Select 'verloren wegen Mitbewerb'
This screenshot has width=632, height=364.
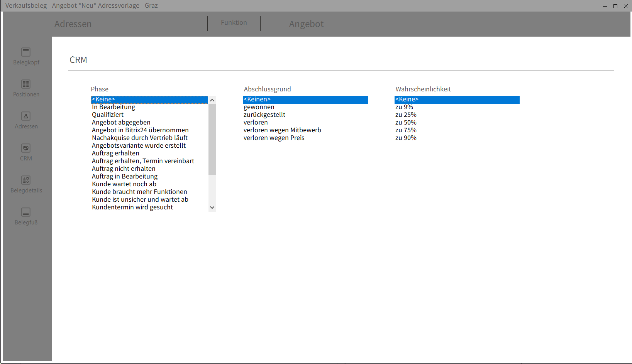pos(305,130)
